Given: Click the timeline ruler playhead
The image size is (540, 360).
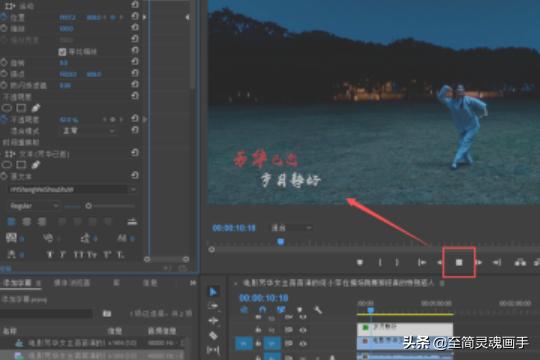Looking at the screenshot, I should click(x=371, y=310).
